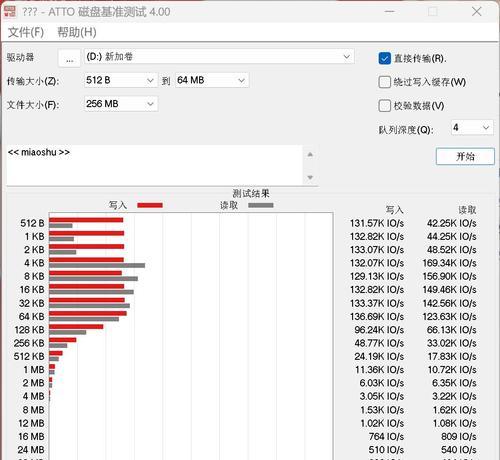This screenshot has width=500, height=460.
Task: Click the browse drive '...' button
Action: [69, 58]
